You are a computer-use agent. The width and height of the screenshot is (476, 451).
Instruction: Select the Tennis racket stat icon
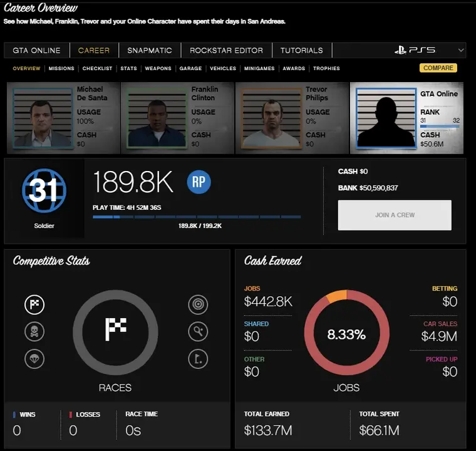pyautogui.click(x=198, y=331)
